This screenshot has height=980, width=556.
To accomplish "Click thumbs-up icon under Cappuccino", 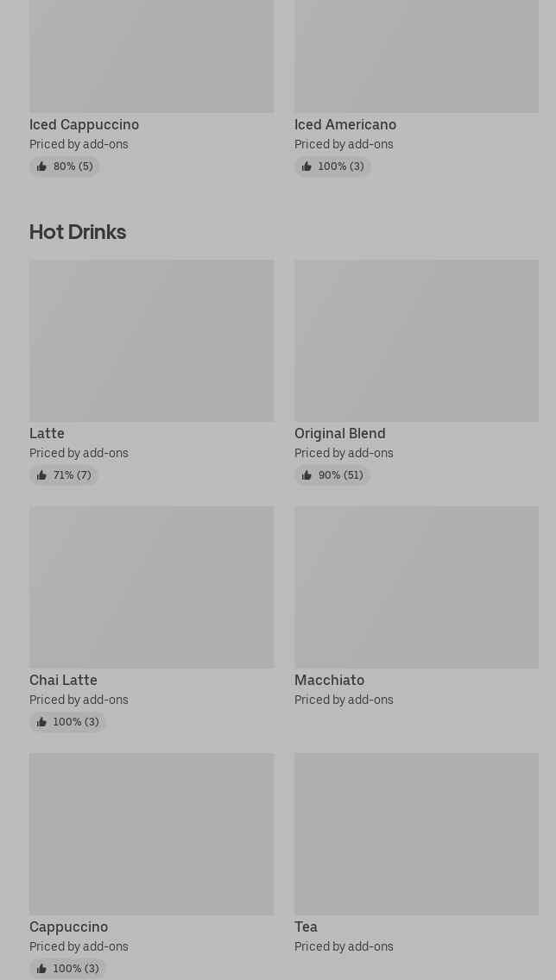I will pos(41,969).
